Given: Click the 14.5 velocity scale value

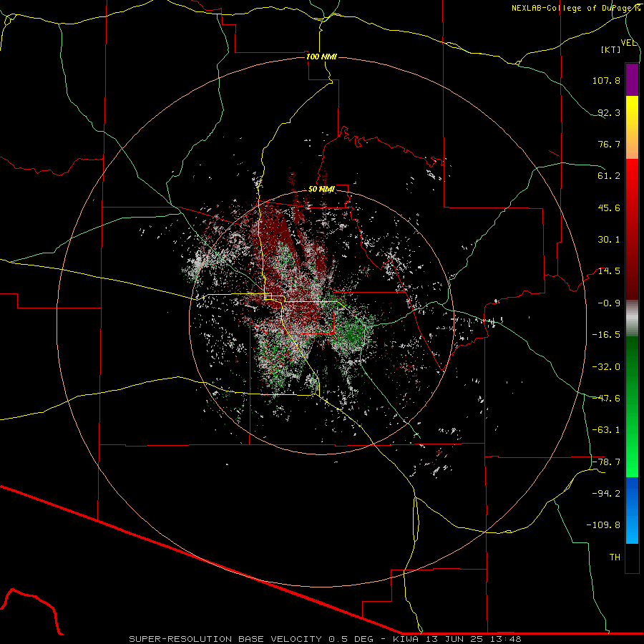Looking at the screenshot, I should click(609, 271).
